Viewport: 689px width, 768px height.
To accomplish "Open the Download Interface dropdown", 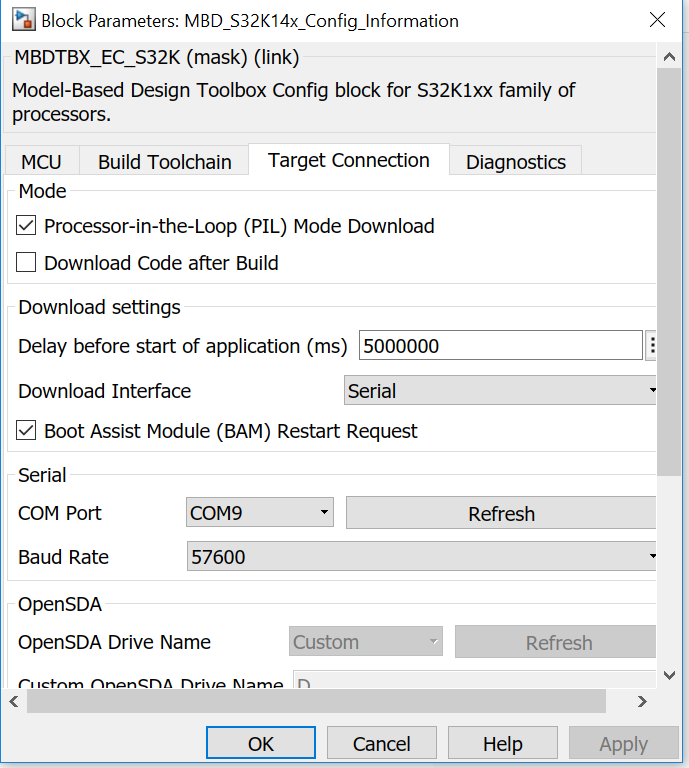I will 500,391.
